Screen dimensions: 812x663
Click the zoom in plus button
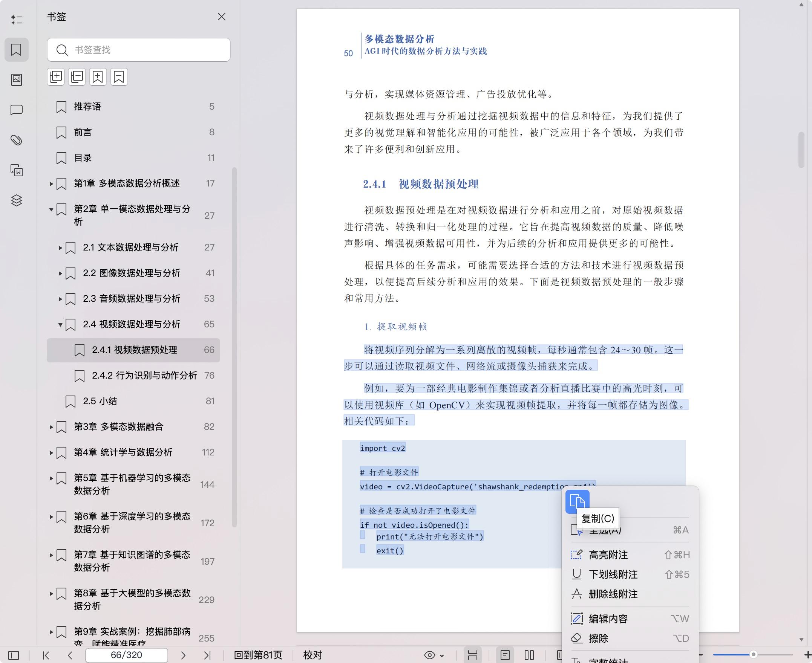807,655
